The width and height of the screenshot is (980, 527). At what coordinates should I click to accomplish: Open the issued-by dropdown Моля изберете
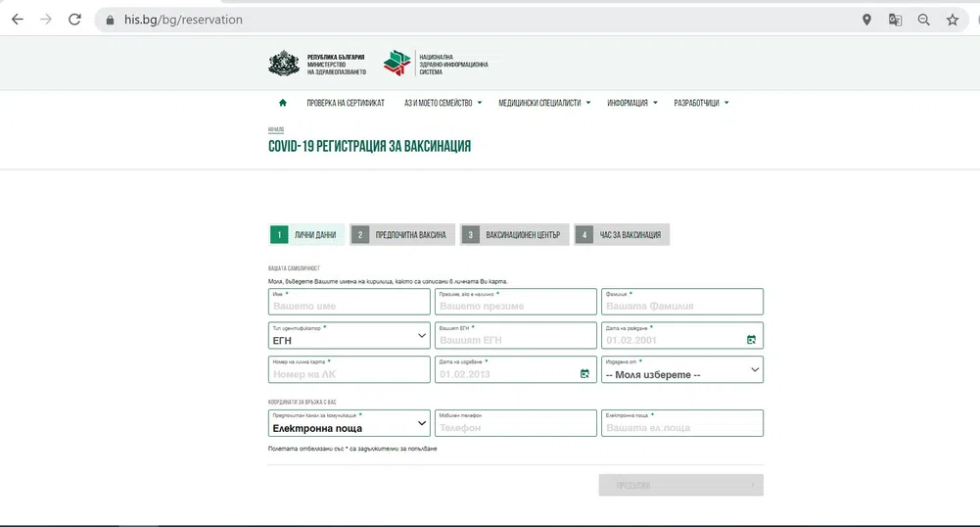coord(682,369)
